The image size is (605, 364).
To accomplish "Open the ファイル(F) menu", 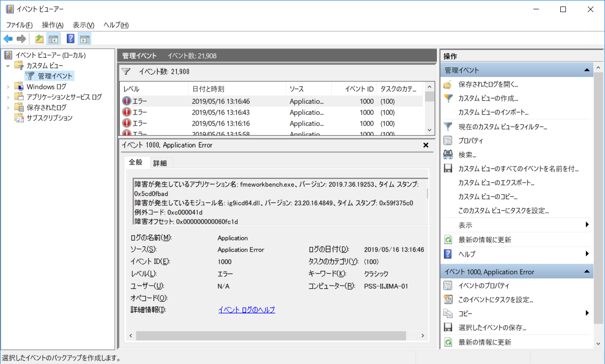I will [19, 25].
